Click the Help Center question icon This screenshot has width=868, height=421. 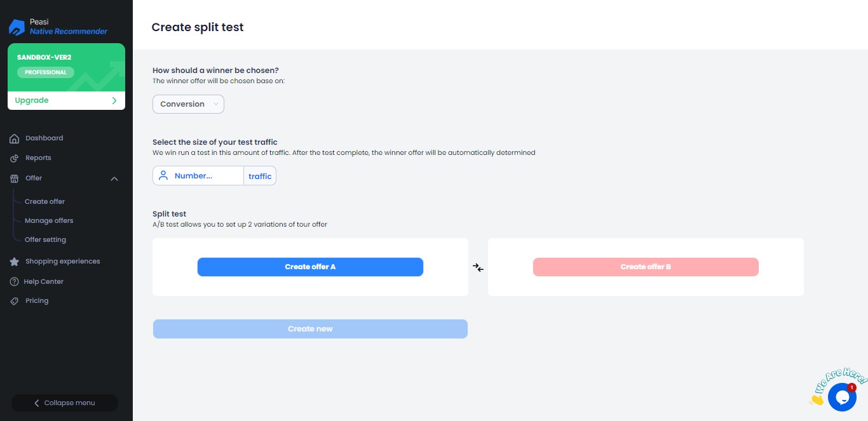pos(15,282)
